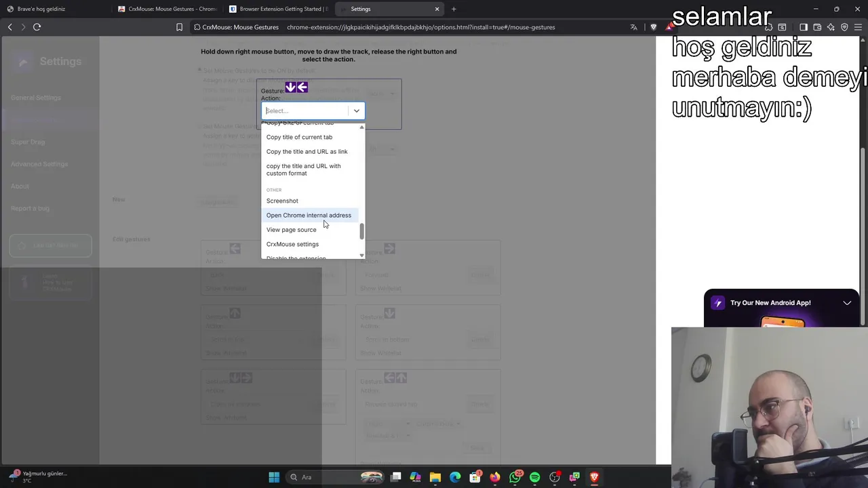Image resolution: width=868 pixels, height=488 pixels.
Task: Collapse the Try Our New Android App banner
Action: click(847, 303)
